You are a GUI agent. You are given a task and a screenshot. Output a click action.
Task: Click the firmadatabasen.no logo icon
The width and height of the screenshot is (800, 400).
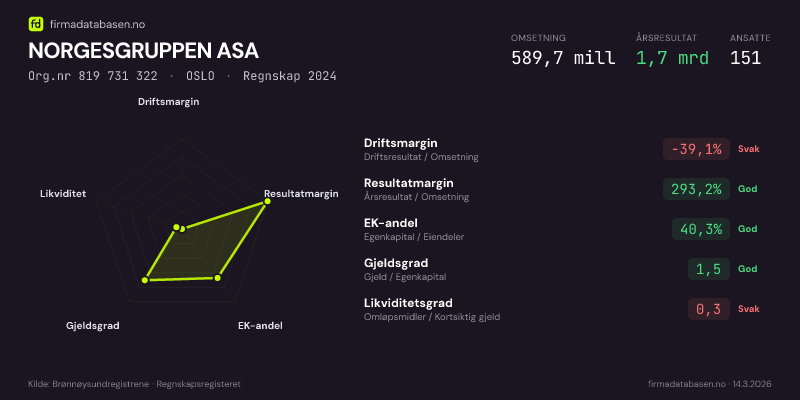(36, 23)
